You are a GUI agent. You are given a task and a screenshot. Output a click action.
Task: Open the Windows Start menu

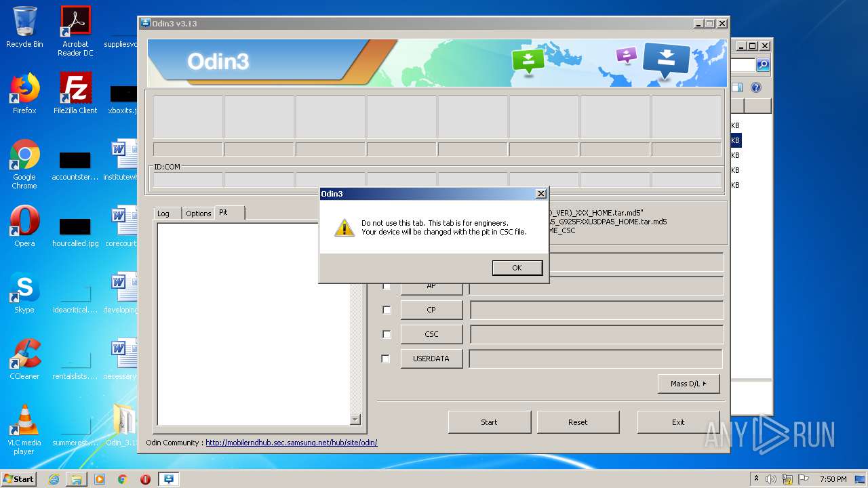pyautogui.click(x=19, y=479)
